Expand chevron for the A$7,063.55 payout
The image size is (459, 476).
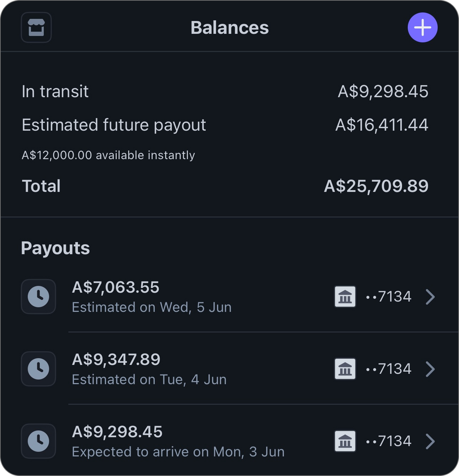pos(430,297)
